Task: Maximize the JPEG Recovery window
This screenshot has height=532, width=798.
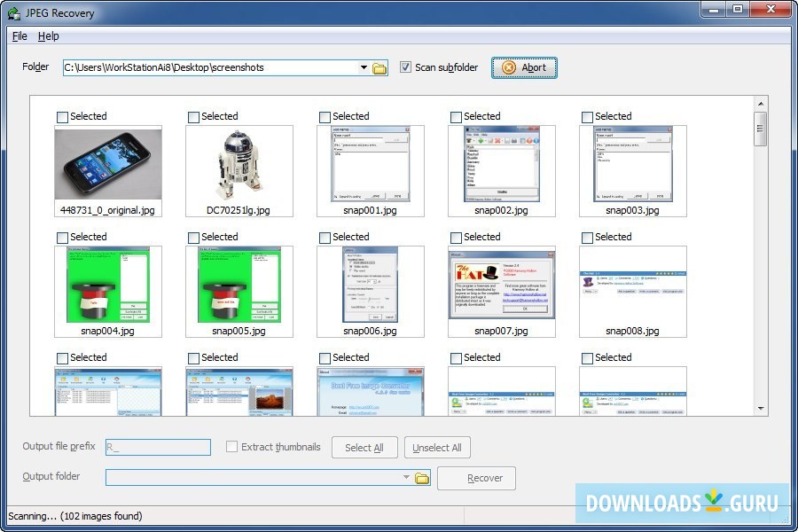Action: (738, 9)
